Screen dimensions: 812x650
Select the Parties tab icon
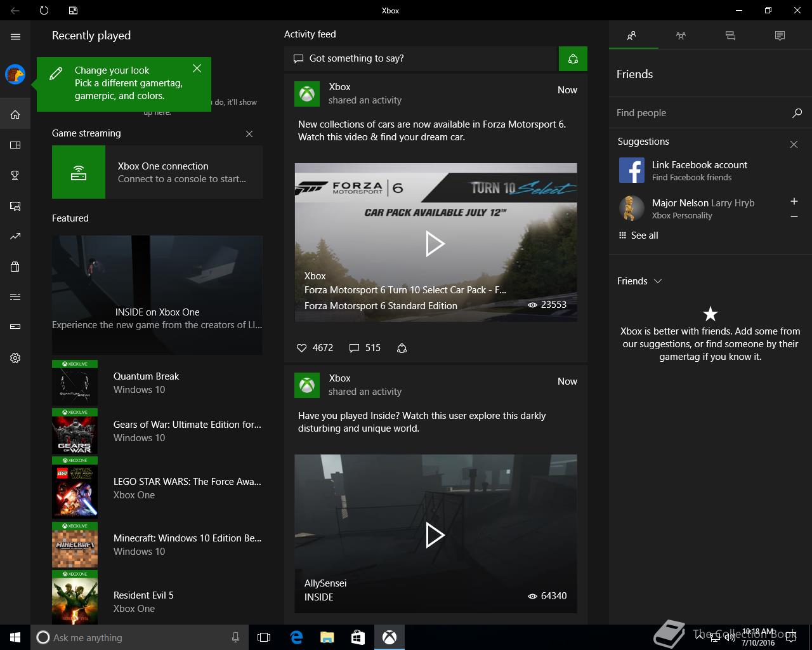pos(681,36)
